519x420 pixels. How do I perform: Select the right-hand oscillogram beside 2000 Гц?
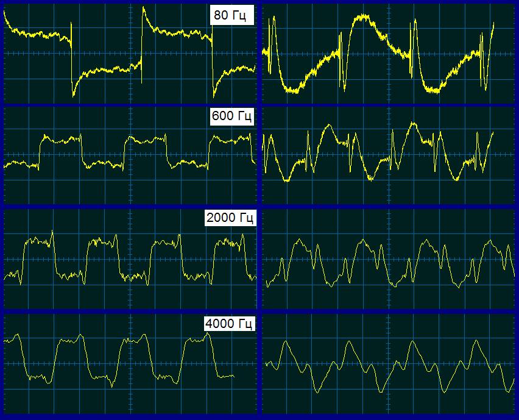pyautogui.click(x=389, y=258)
